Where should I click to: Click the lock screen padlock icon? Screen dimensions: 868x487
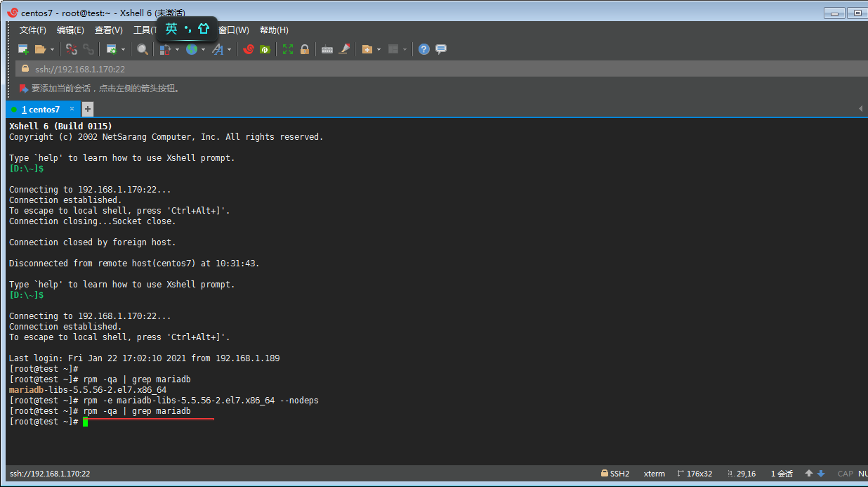(305, 49)
